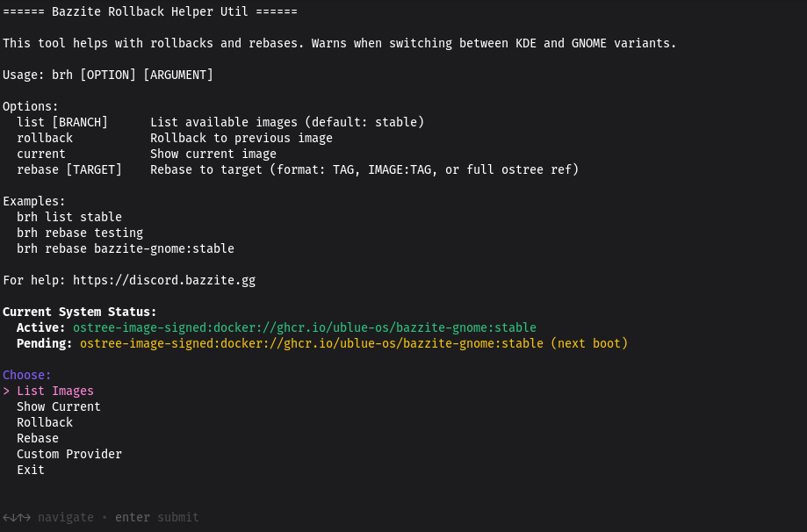Choose Show Current from the menu

point(59,406)
